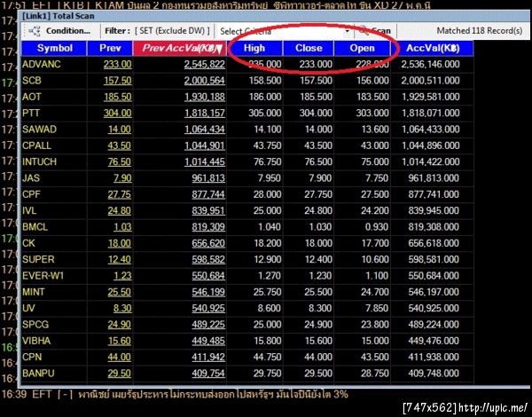Click JAS previous price 7.90
The width and height of the screenshot is (532, 417).
point(122,178)
